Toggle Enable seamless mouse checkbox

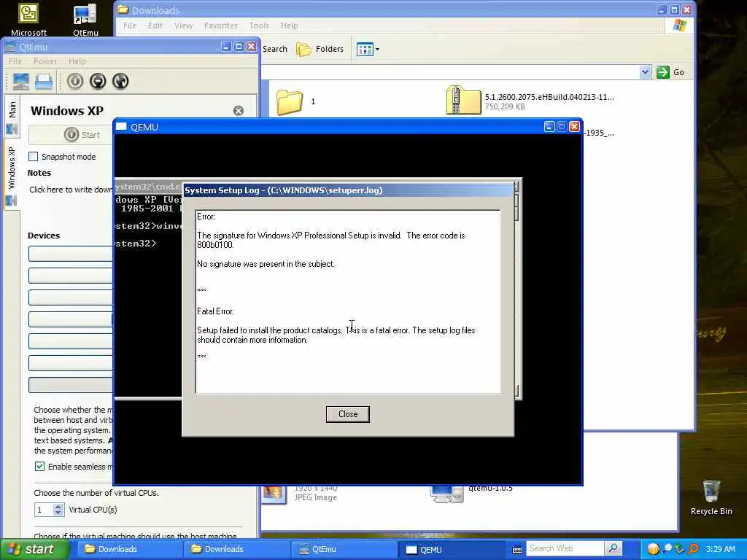(39, 466)
